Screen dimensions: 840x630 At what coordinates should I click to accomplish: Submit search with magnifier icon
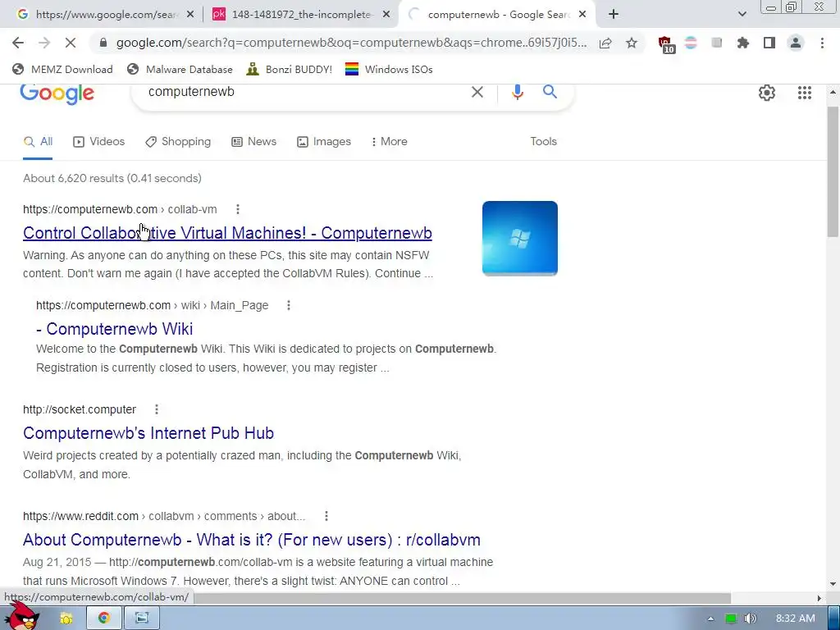point(550,92)
